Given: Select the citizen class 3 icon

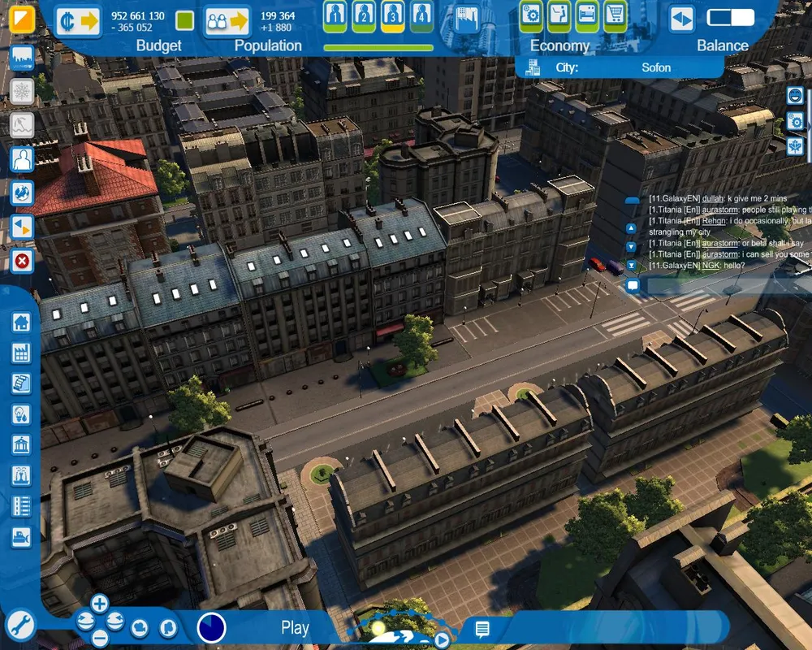Looking at the screenshot, I should click(x=392, y=15).
